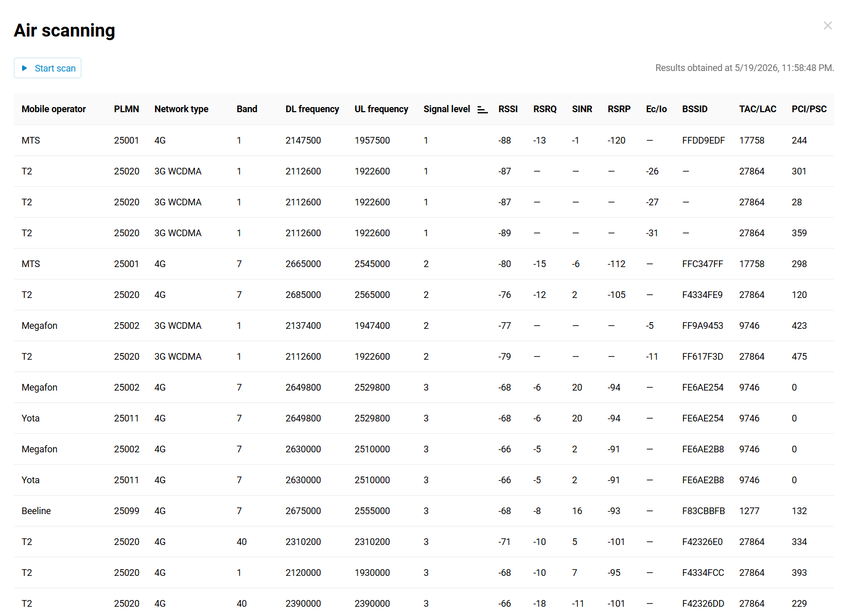Image resolution: width=842 pixels, height=616 pixels.
Task: Click the Results obtained timestamp text
Action: 745,68
